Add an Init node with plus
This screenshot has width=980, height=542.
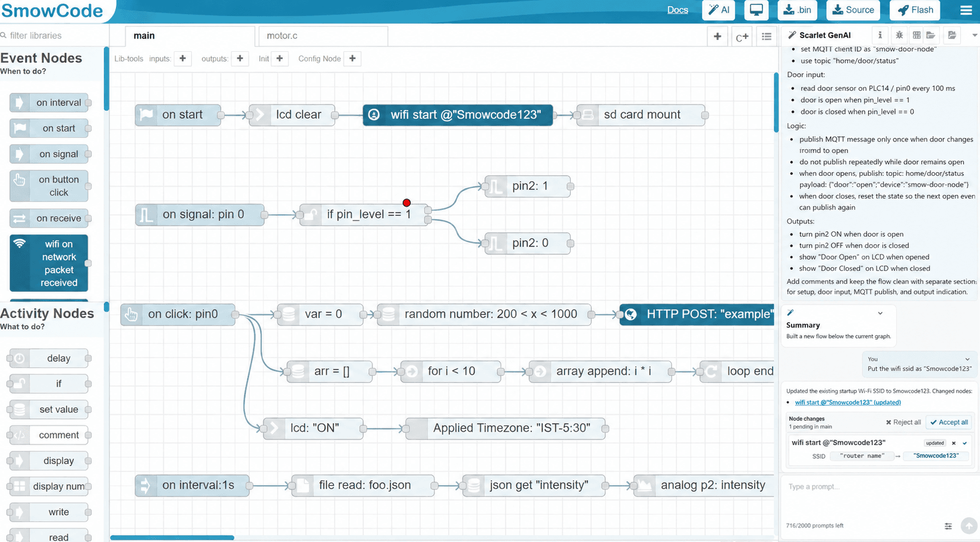coord(279,58)
